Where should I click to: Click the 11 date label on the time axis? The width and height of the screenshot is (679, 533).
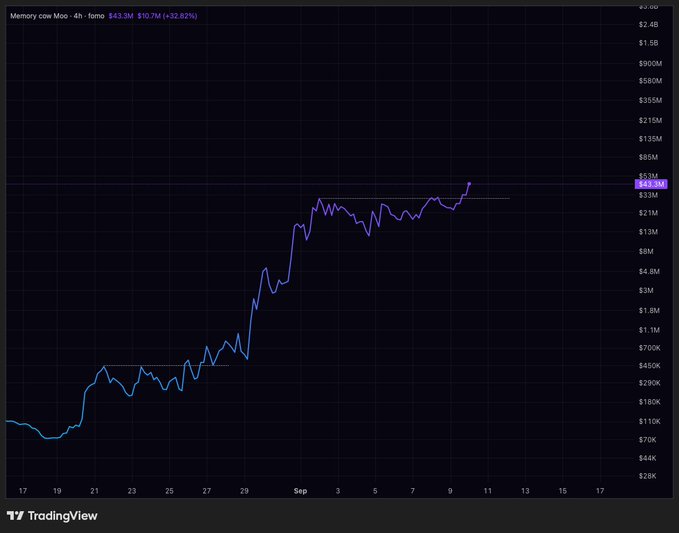tap(488, 491)
